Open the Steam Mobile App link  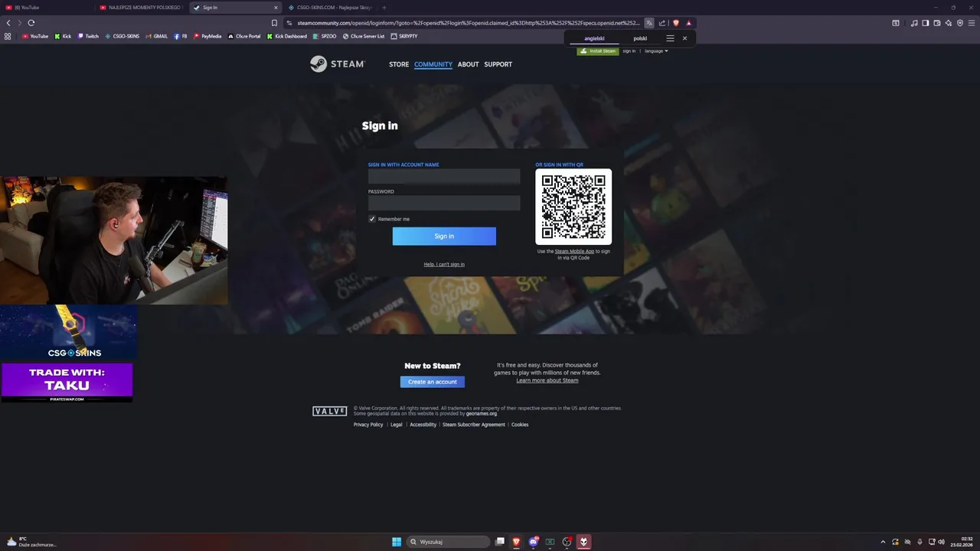574,251
